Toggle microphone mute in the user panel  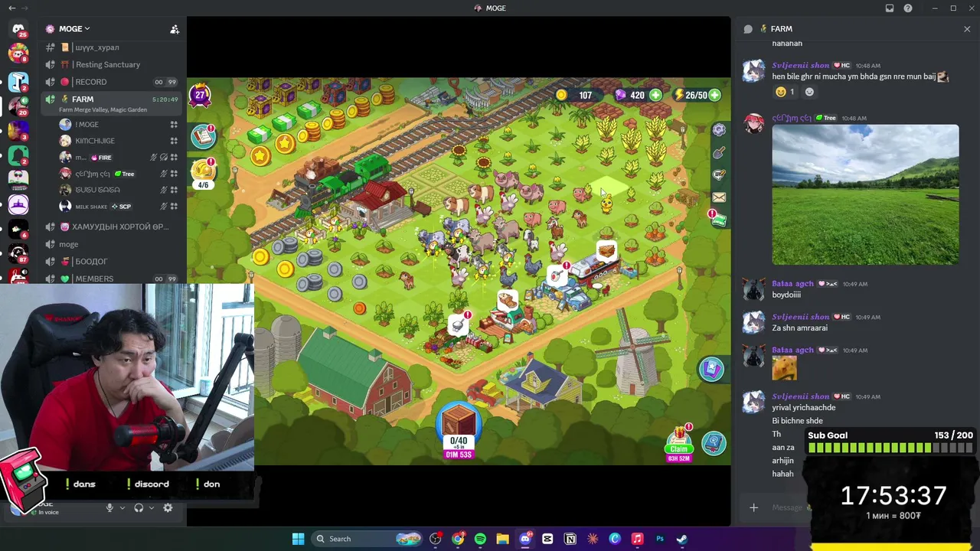109,507
